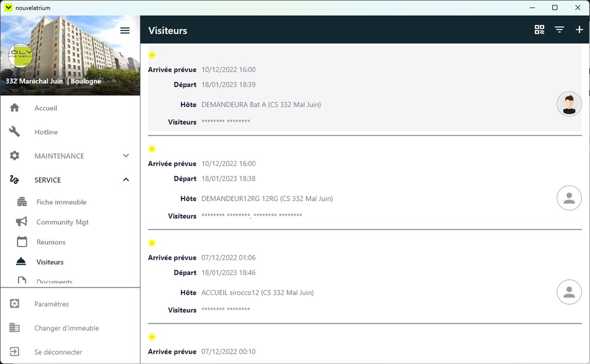
Task: Click the Community Mgt megaphone icon
Action: [22, 222]
